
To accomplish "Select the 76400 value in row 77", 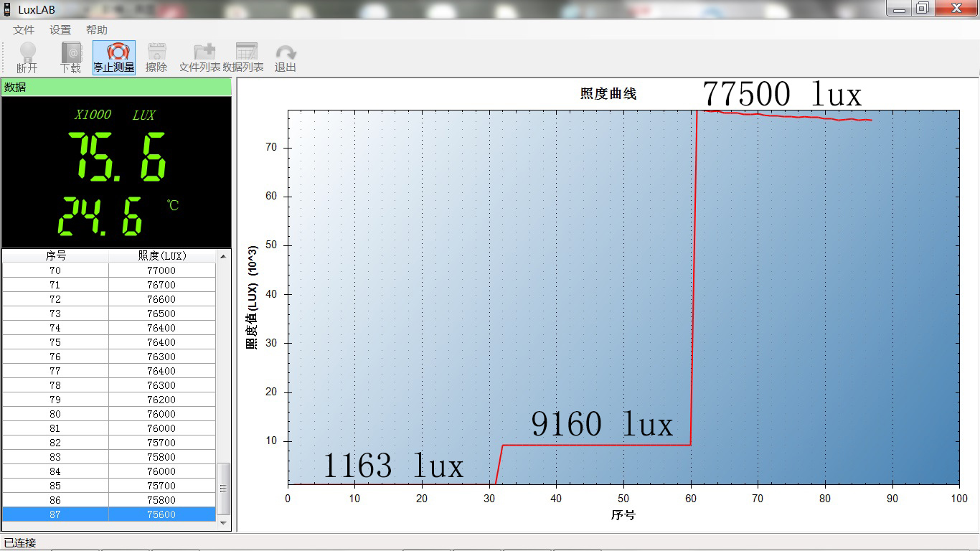I will [161, 371].
